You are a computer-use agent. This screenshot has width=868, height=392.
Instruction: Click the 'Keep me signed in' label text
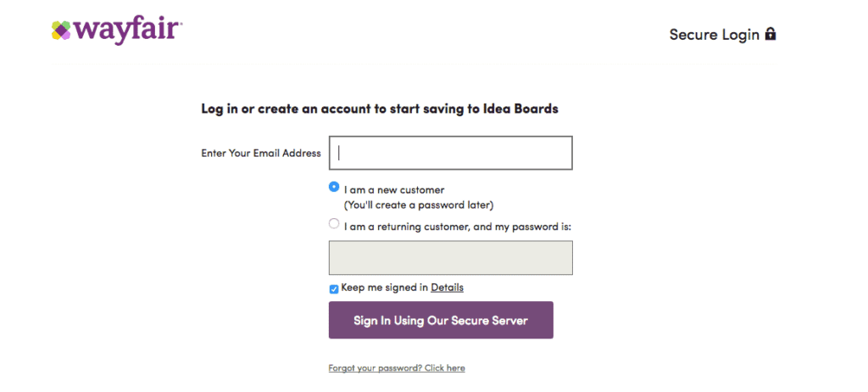click(385, 288)
